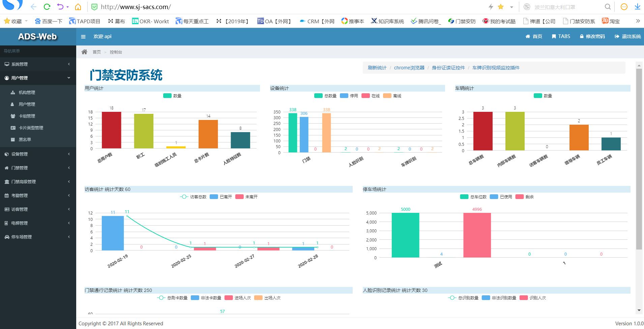Image resolution: width=644 pixels, height=329 pixels.
Task: Open the browser download icon
Action: click(x=637, y=7)
